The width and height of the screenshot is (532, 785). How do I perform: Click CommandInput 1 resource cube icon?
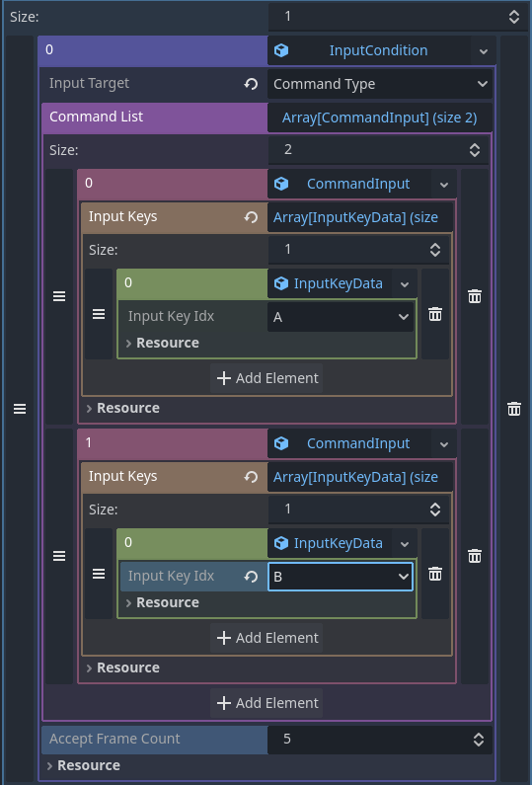pyautogui.click(x=281, y=443)
